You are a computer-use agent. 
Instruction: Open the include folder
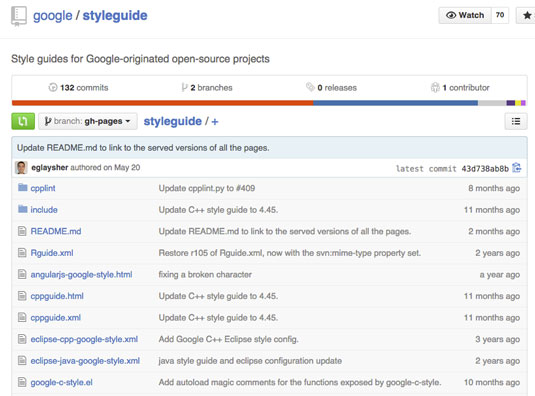tap(44, 210)
